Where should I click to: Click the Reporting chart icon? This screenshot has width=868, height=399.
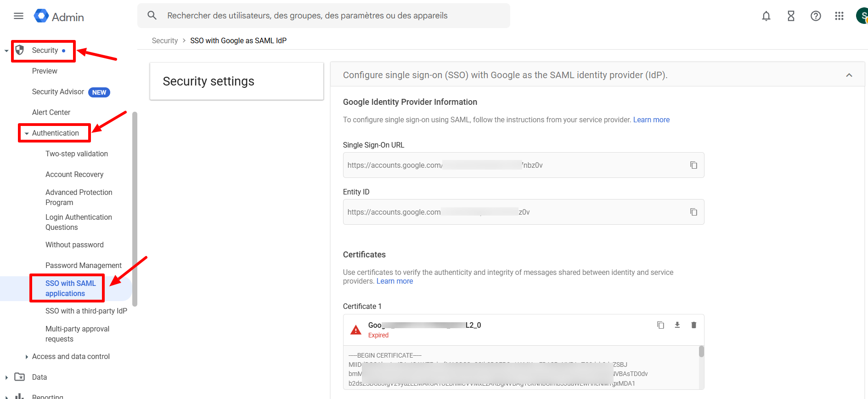20,396
